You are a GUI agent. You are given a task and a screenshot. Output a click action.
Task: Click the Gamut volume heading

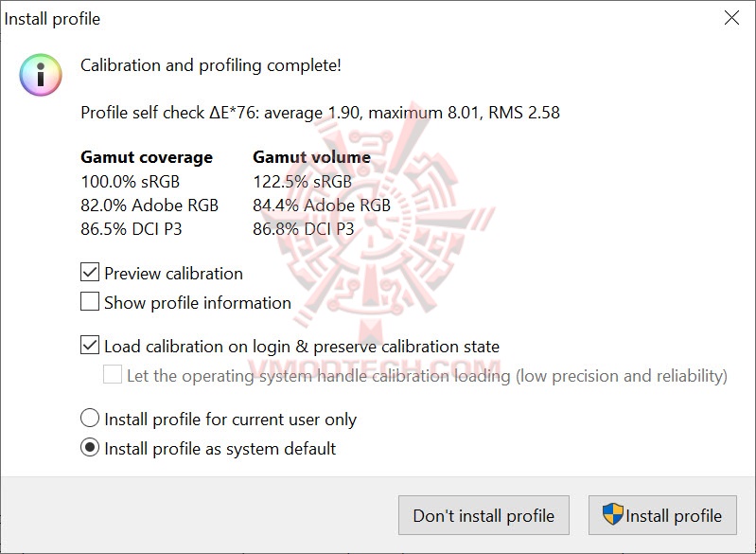pos(311,157)
